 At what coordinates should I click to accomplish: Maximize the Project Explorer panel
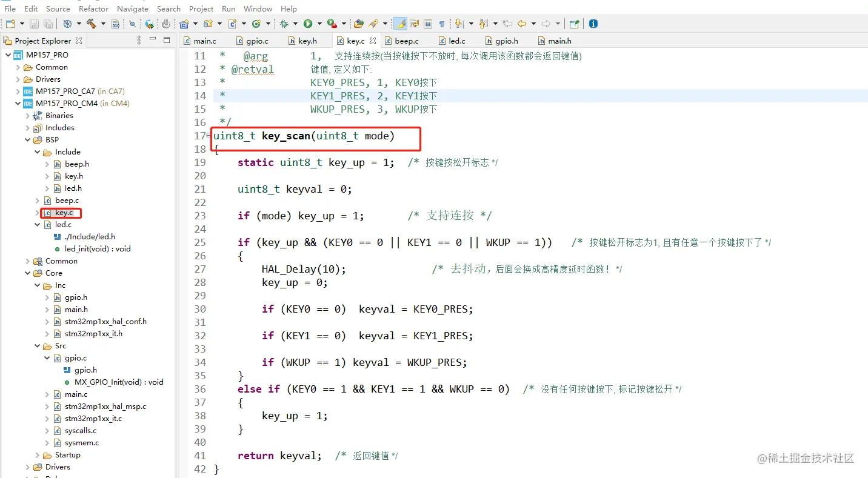pyautogui.click(x=167, y=40)
